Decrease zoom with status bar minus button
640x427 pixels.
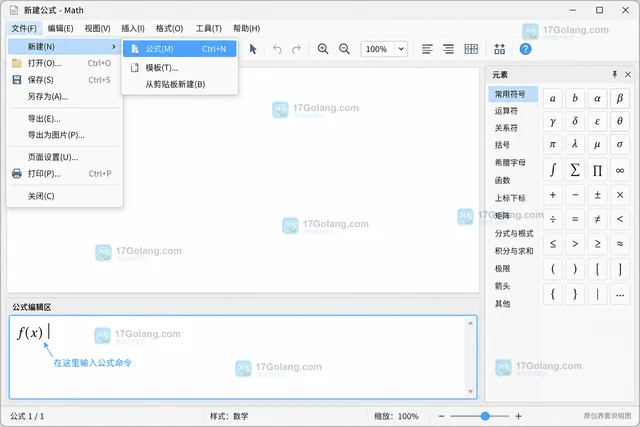click(442, 416)
